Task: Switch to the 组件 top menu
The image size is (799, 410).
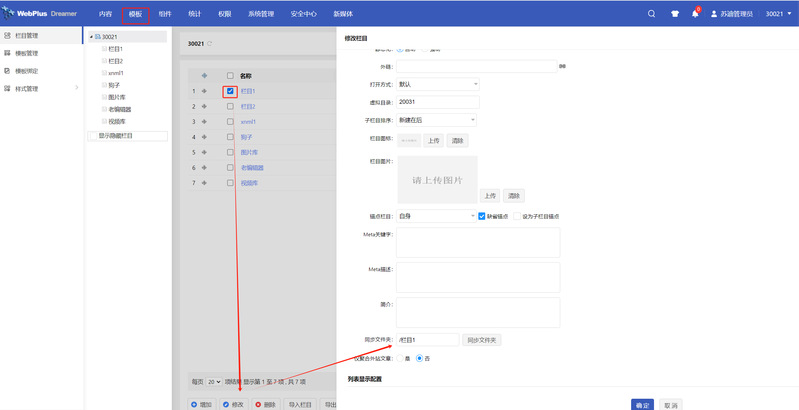Action: [x=165, y=15]
